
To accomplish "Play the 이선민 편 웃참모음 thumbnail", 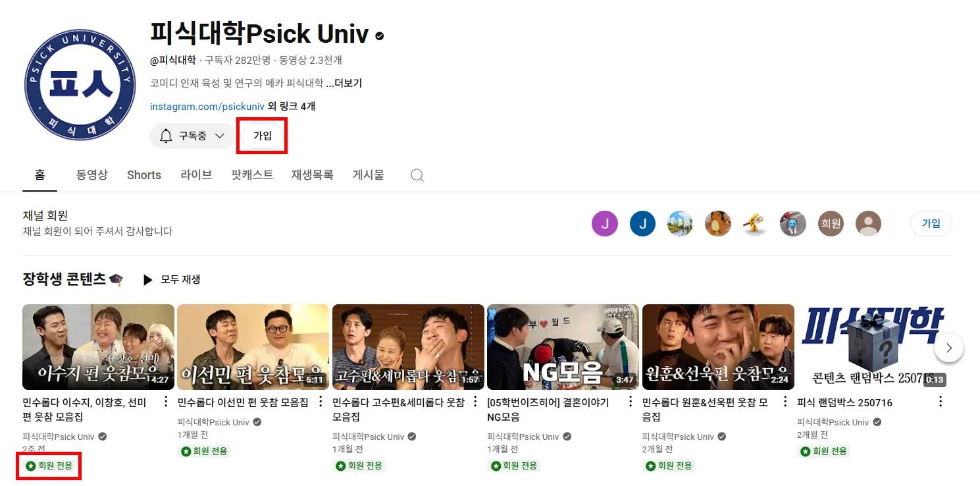I will pos(253,347).
